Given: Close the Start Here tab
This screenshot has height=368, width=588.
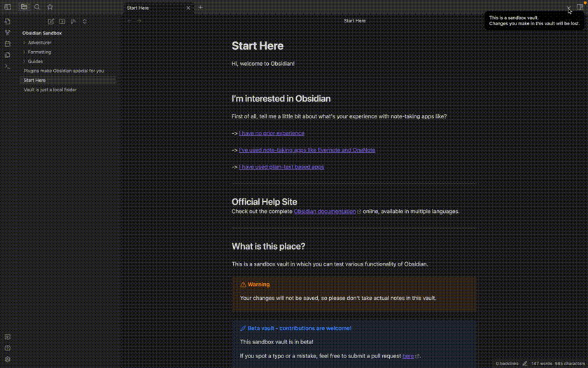Looking at the screenshot, I should (188, 8).
